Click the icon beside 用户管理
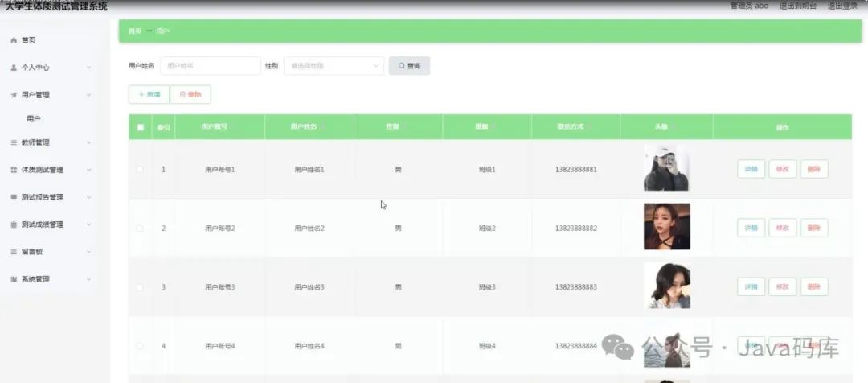Viewport: 868px width, 383px height. point(14,95)
